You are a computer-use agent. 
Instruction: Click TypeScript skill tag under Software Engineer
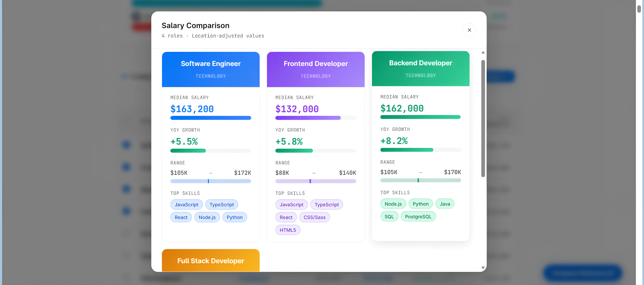point(222,204)
